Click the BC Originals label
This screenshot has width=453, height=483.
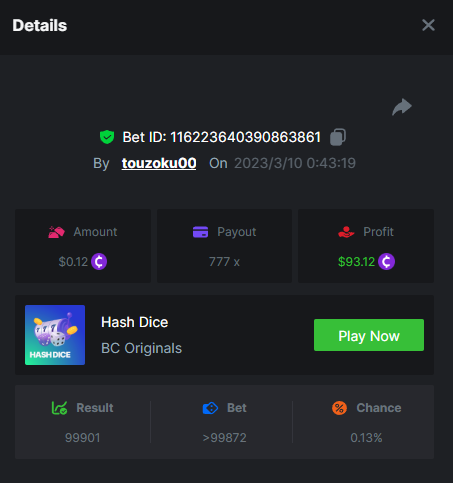tap(141, 348)
